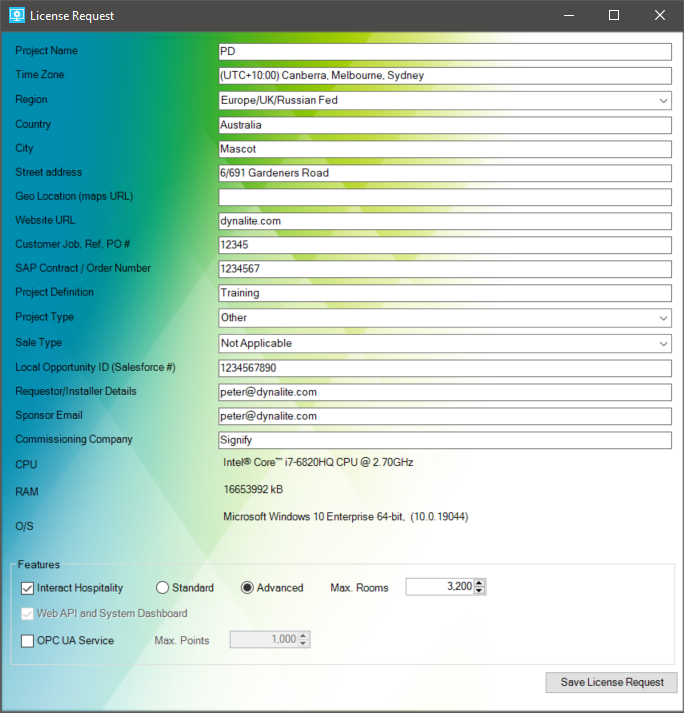Click the License Request app icon in title bar
This screenshot has width=684, height=713.
(17, 15)
